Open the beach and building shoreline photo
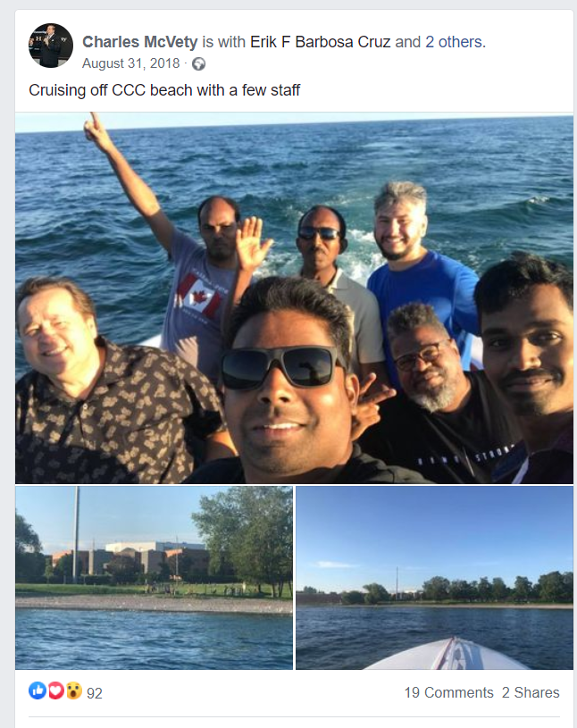The height and width of the screenshot is (728, 577). [155, 578]
